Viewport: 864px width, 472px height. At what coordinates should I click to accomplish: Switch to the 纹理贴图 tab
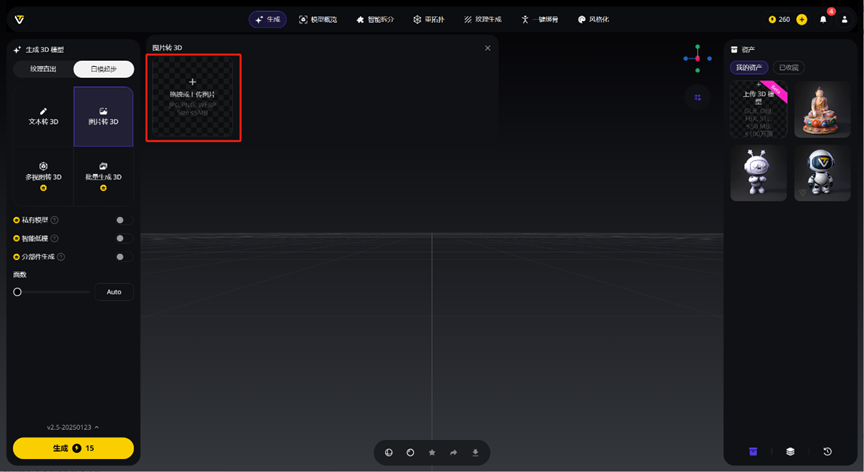(43, 69)
